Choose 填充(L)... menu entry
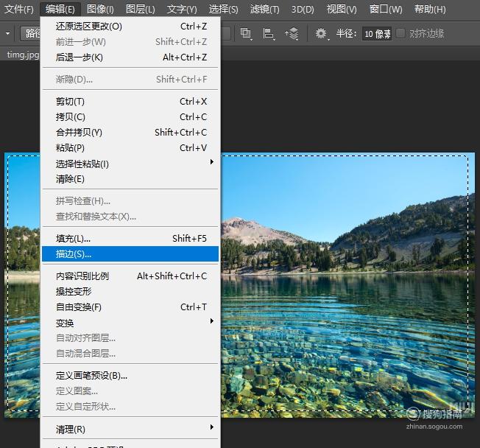This screenshot has height=448, width=480. click(130, 239)
